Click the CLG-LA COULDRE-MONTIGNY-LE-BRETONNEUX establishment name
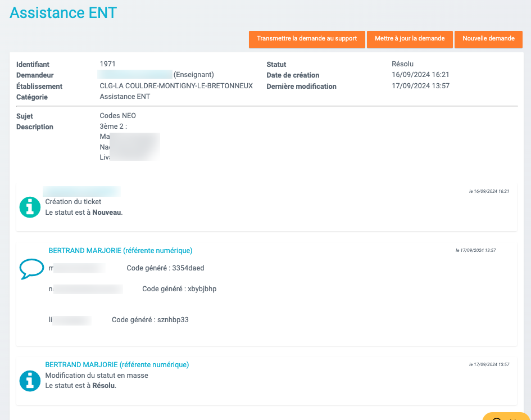This screenshot has width=531, height=420. (x=176, y=86)
